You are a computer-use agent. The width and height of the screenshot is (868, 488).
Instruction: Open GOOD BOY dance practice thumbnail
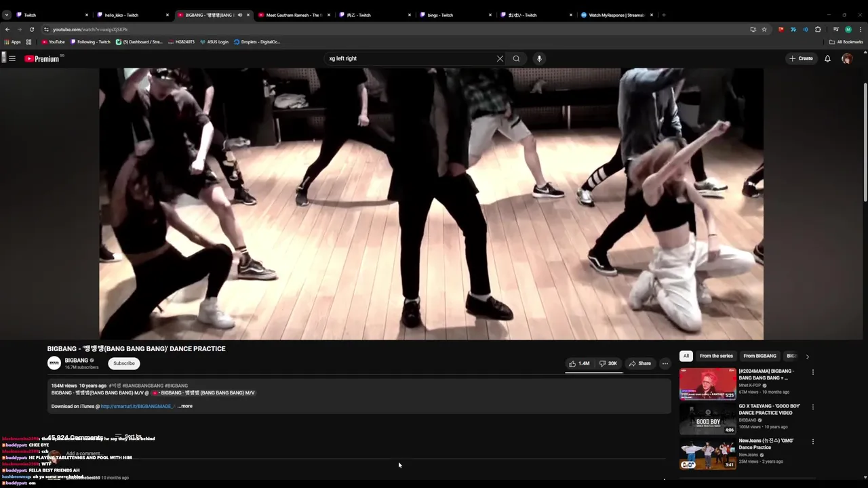pos(707,418)
